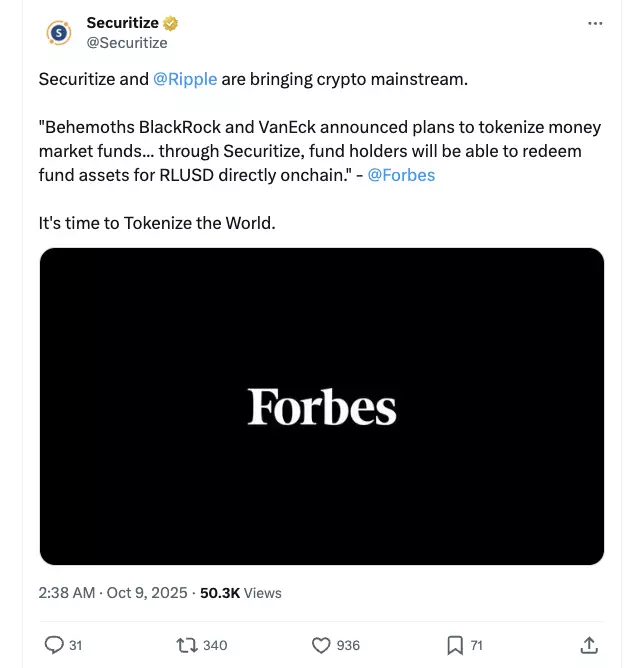Click the repost arrows icon
624x668 pixels.
[185, 645]
